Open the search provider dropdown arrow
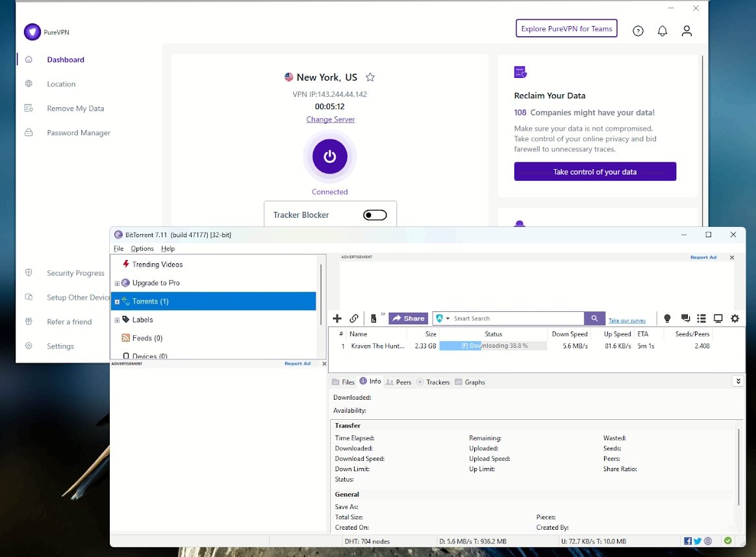Image resolution: width=756 pixels, height=557 pixels. pyautogui.click(x=448, y=318)
